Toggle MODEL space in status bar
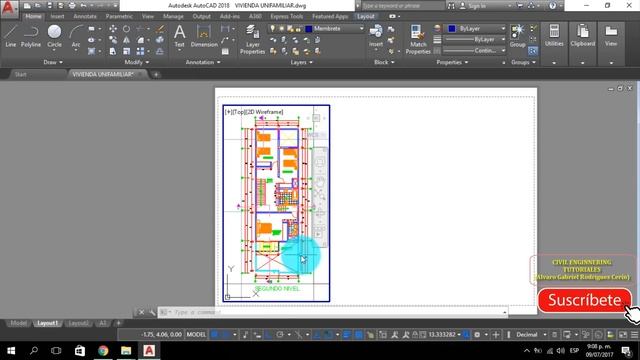Image resolution: width=640 pixels, height=360 pixels. tap(196, 335)
